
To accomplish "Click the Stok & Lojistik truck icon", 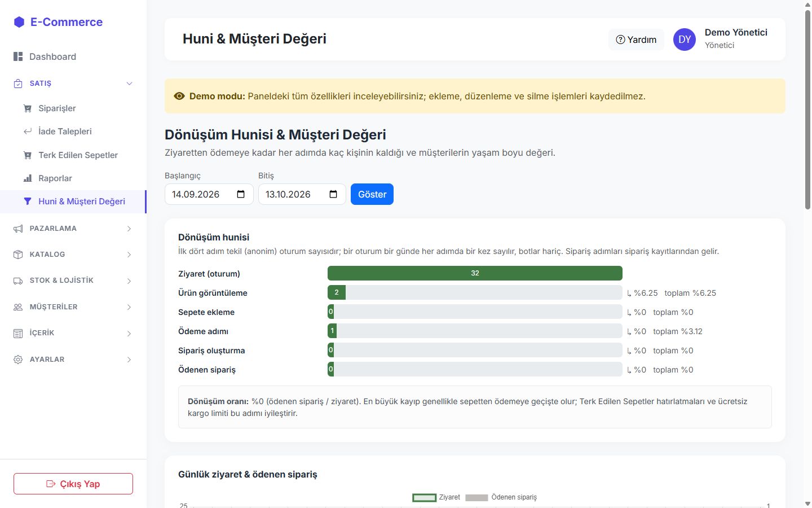I will click(18, 281).
